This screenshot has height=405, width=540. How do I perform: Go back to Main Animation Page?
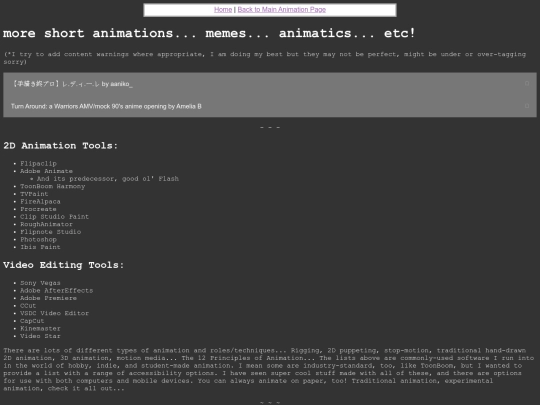coord(282,10)
